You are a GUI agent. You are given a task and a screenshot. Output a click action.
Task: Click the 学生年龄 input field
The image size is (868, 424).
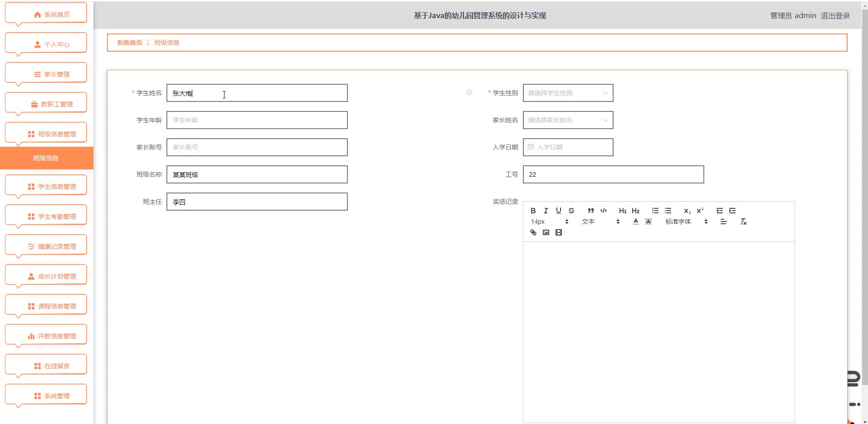[257, 120]
